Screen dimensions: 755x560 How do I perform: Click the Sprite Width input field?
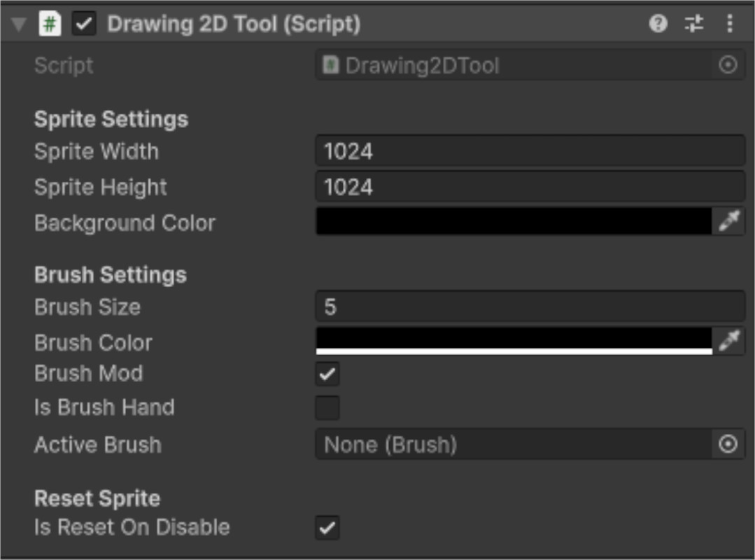[x=530, y=151]
